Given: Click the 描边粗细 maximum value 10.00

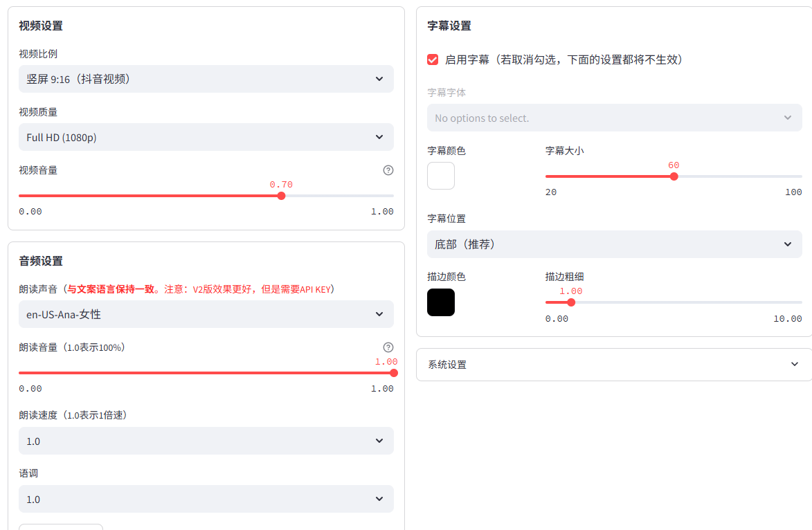Looking at the screenshot, I should pos(788,319).
